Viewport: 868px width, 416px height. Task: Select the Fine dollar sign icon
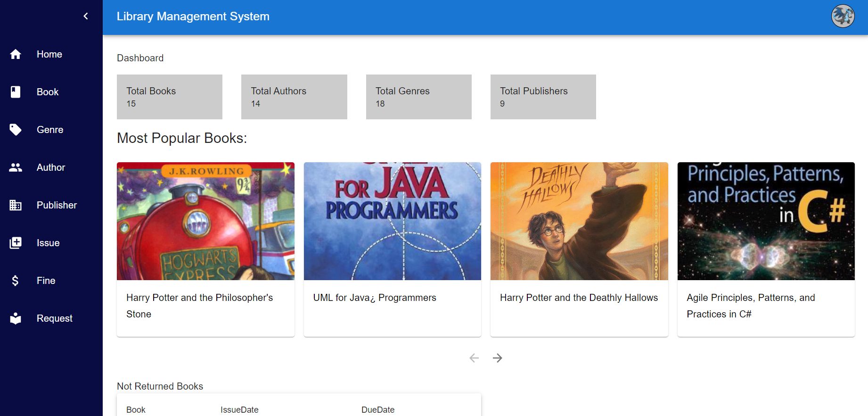tap(16, 281)
